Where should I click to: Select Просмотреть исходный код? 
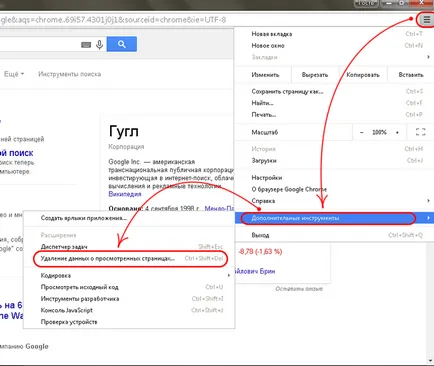click(x=129, y=287)
